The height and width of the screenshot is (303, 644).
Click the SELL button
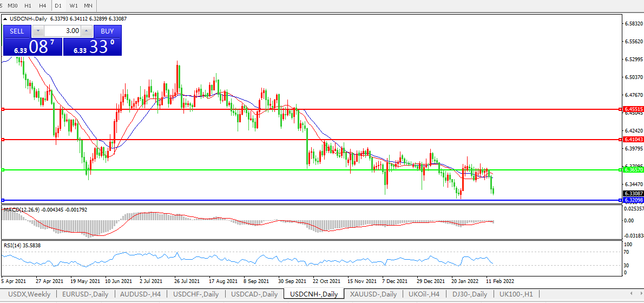[x=17, y=31]
